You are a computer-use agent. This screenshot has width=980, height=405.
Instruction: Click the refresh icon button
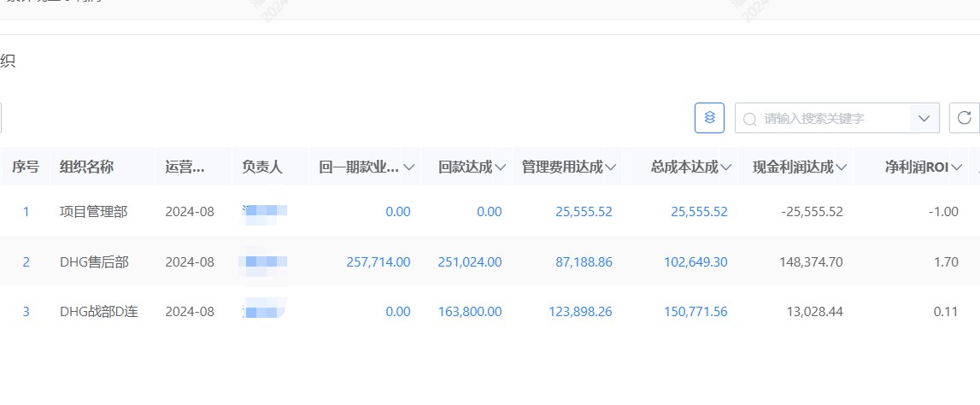click(964, 118)
